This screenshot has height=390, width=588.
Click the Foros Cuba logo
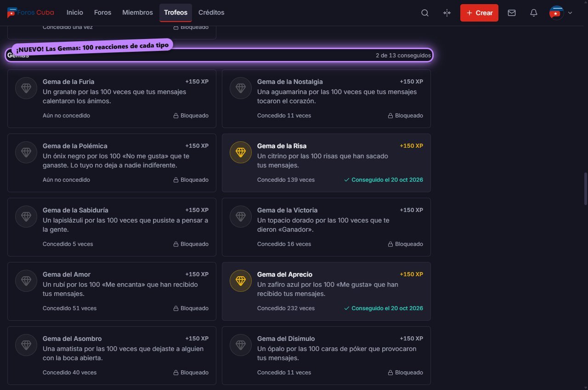tap(31, 13)
